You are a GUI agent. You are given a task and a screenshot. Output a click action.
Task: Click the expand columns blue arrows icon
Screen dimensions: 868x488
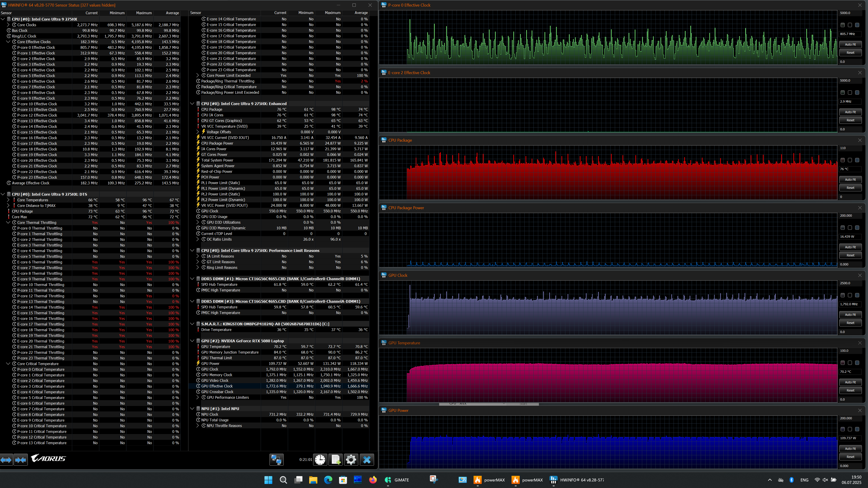point(6,460)
